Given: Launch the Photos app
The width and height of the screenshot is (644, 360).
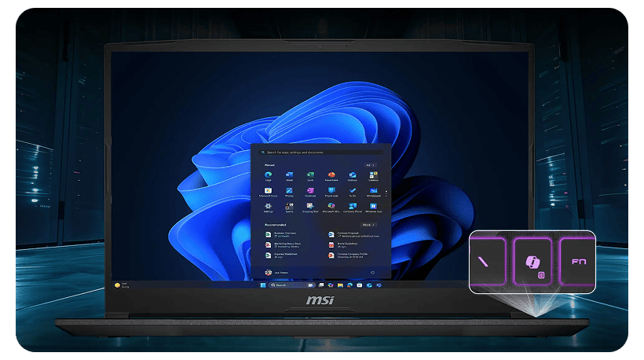Looking at the screenshot, I should (x=289, y=192).
